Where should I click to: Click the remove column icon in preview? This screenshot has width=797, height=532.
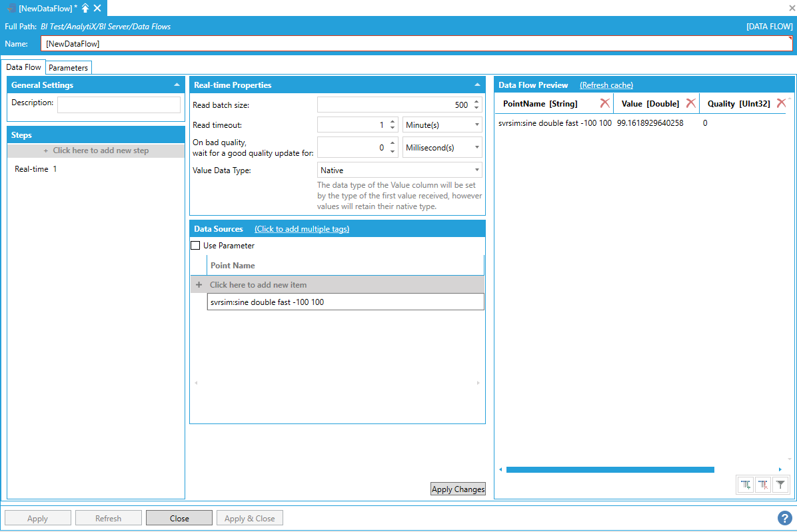coord(763,485)
